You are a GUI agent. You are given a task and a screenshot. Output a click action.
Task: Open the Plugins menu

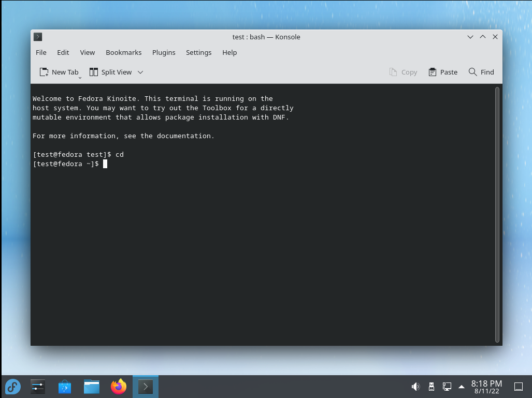pyautogui.click(x=164, y=53)
